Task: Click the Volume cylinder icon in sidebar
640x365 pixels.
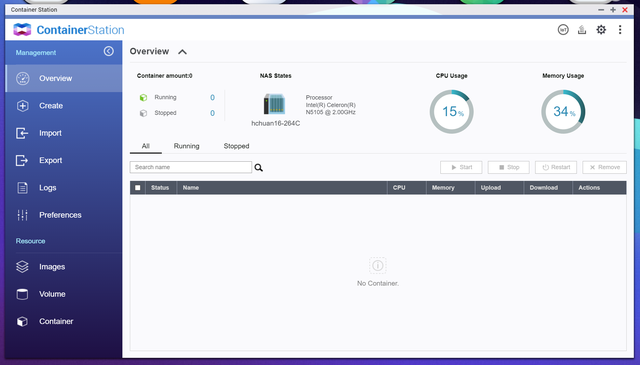Action: 22,294
